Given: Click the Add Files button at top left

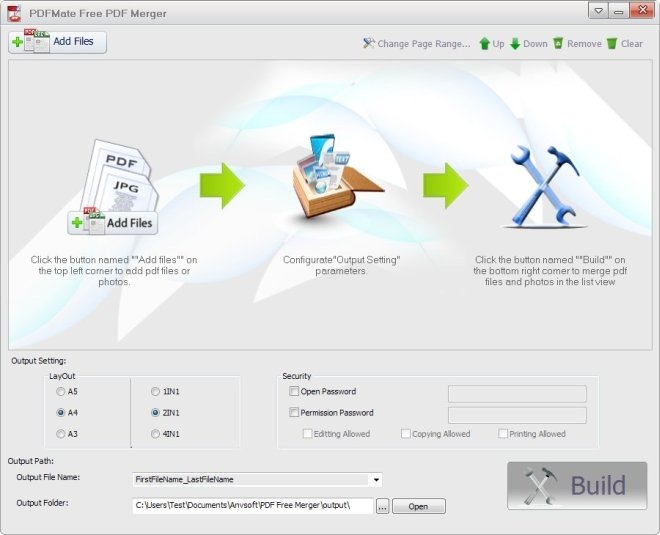Looking at the screenshot, I should point(57,42).
